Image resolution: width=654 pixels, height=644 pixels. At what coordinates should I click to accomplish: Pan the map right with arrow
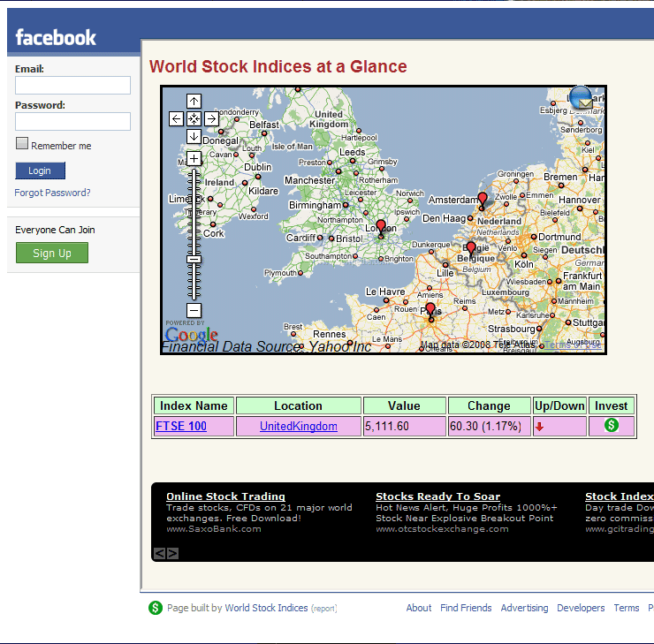coord(211,118)
